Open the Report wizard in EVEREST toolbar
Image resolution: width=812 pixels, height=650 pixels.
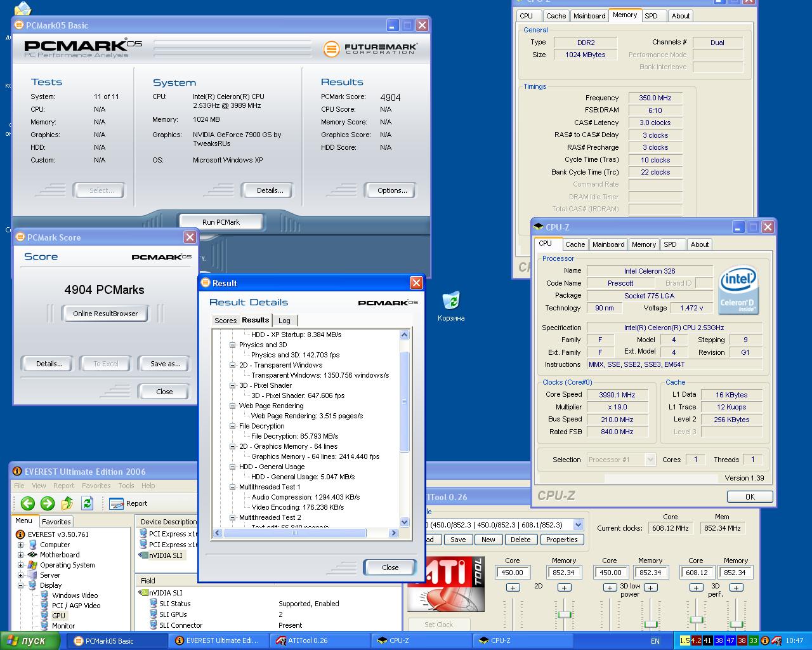coord(129,503)
